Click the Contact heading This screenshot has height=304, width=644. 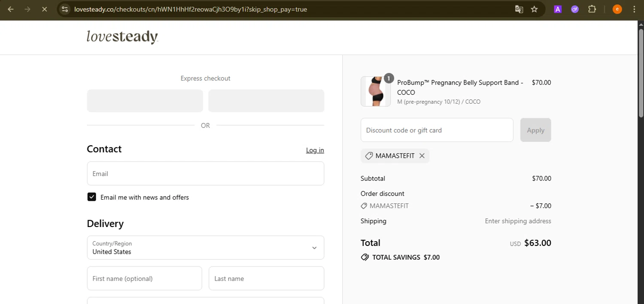coord(104,149)
